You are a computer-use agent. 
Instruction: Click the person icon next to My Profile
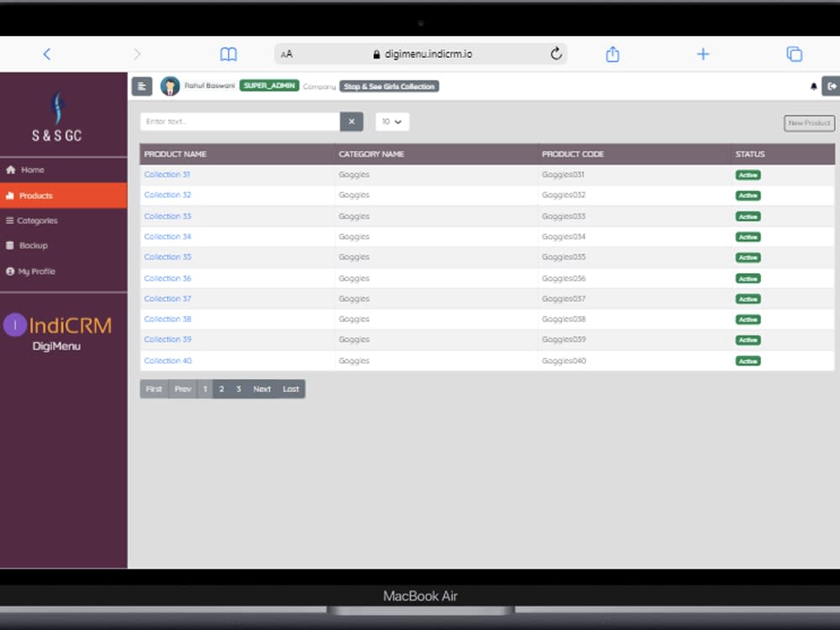click(x=10, y=270)
